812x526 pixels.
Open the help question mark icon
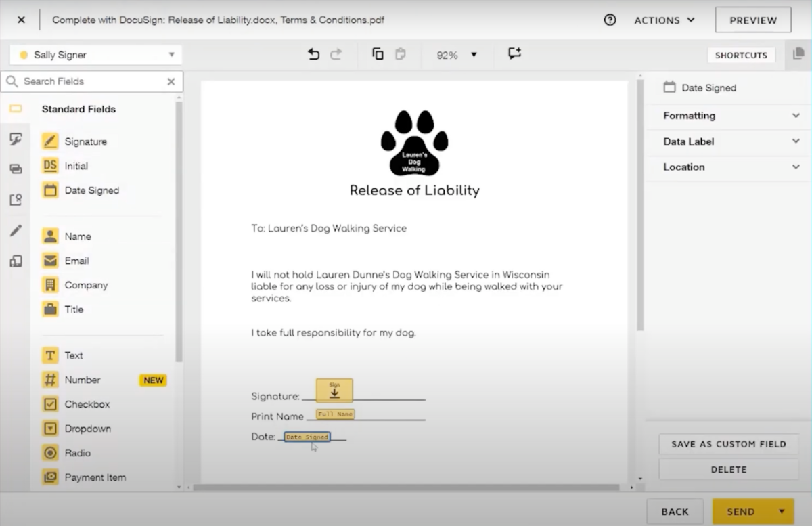point(610,20)
